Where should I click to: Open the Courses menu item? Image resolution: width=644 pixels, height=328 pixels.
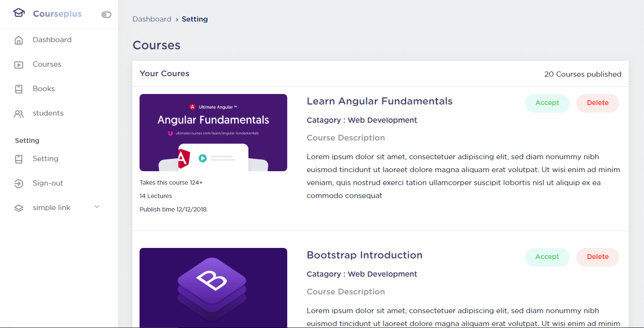click(x=47, y=64)
